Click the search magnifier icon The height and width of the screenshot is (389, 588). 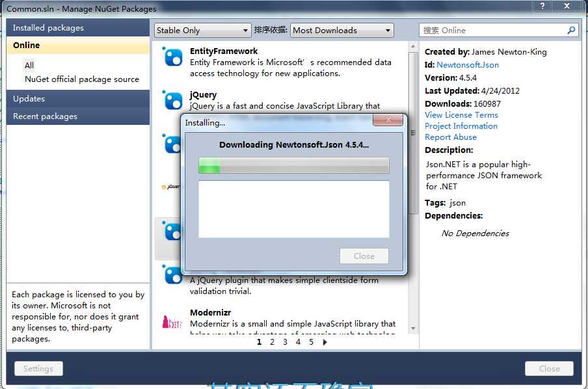click(x=571, y=30)
